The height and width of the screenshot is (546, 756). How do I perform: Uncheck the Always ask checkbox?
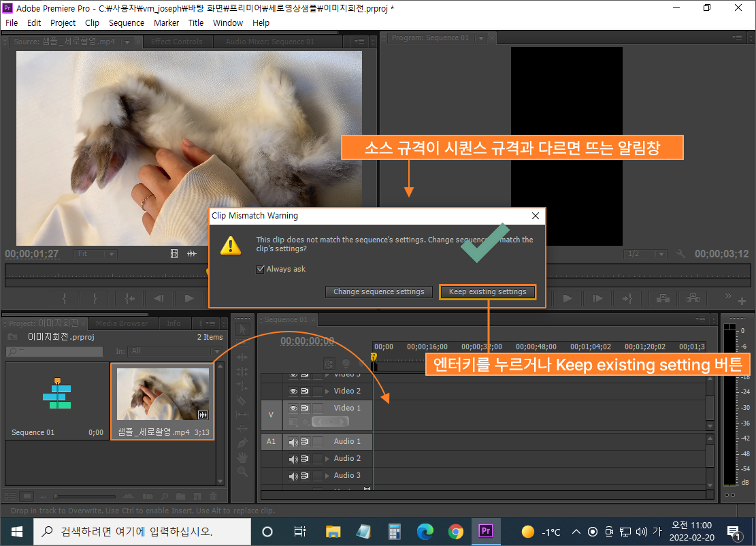coord(261,269)
